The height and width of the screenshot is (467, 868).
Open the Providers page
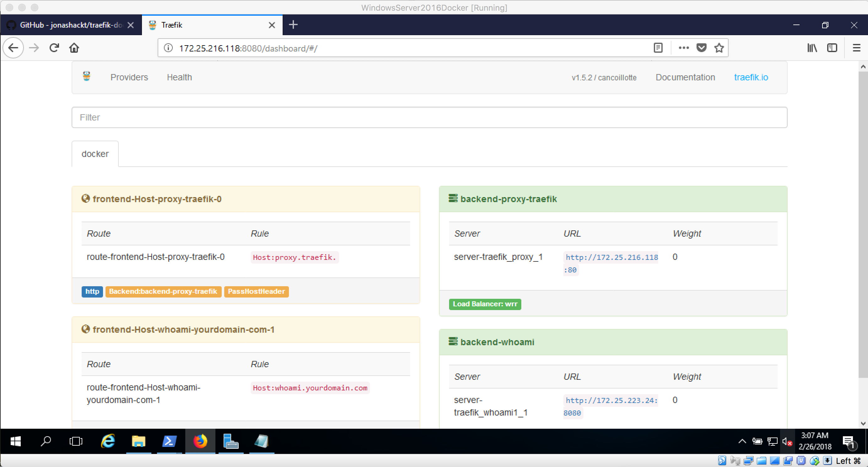coord(129,78)
